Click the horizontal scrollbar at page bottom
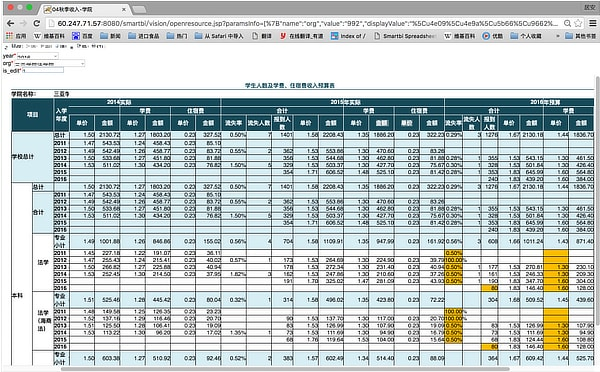The image size is (600, 372). point(285,369)
